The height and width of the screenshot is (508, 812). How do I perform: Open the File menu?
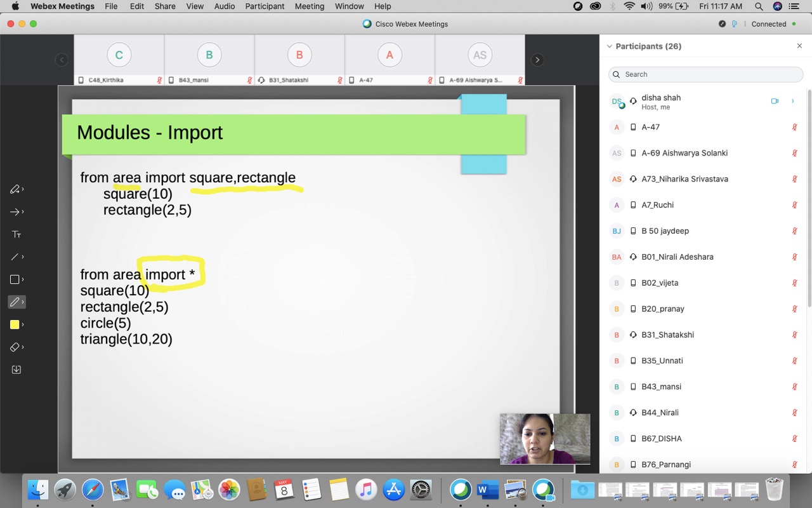(x=111, y=6)
